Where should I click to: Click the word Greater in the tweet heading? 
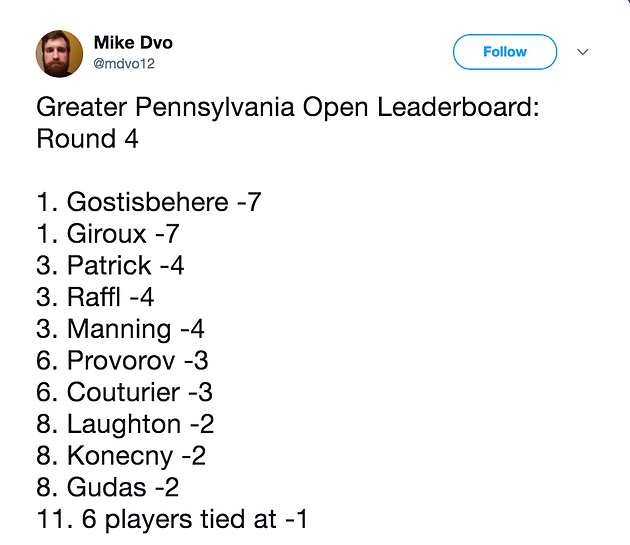[82, 108]
